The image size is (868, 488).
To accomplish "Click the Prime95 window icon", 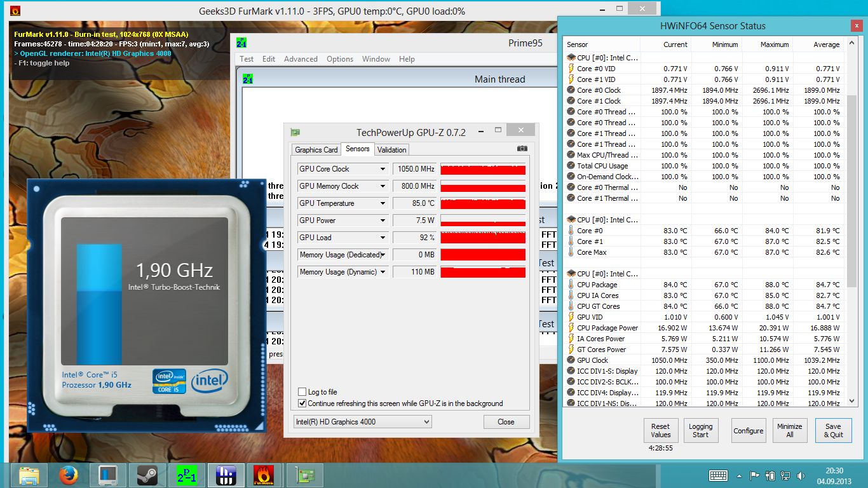I will [x=241, y=43].
